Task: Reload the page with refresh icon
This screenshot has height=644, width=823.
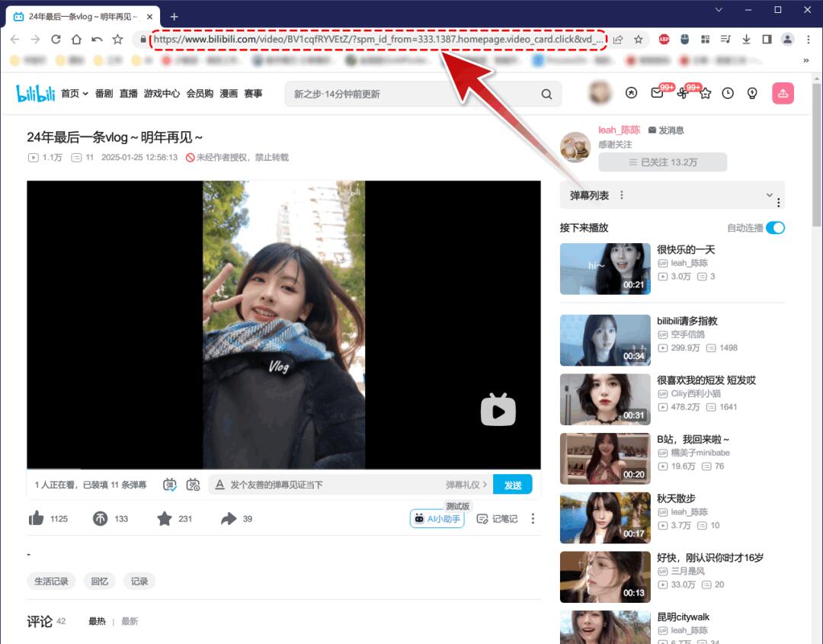Action: tap(56, 40)
